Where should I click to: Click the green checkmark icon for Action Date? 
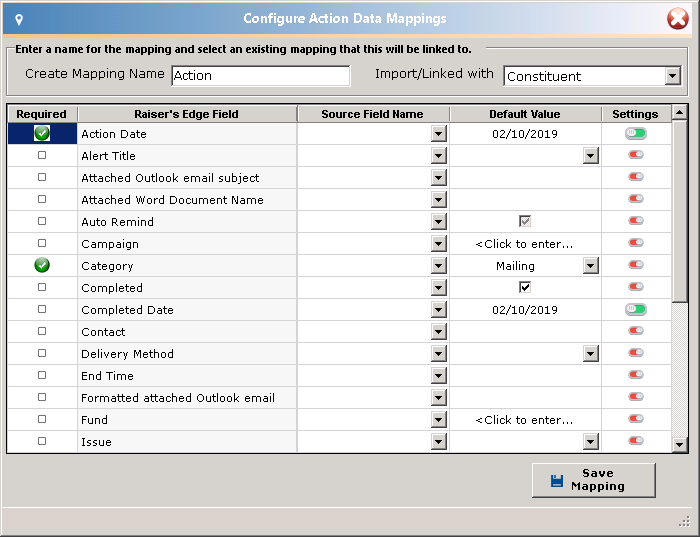click(x=42, y=133)
